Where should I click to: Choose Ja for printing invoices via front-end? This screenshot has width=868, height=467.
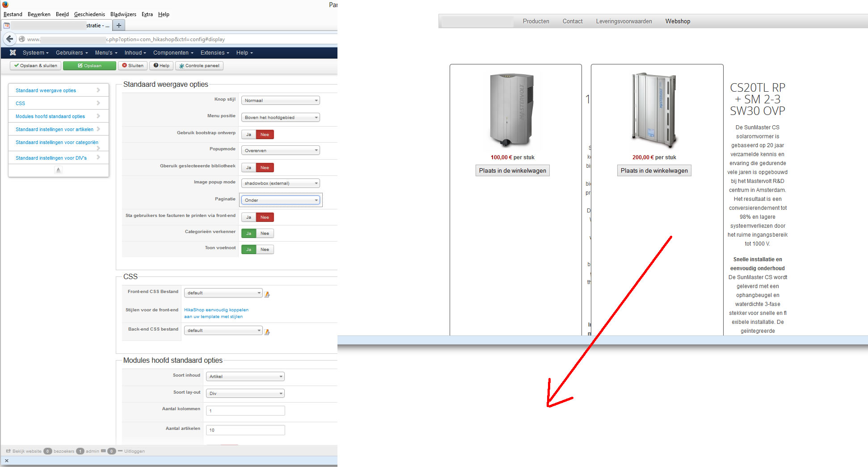pyautogui.click(x=249, y=217)
